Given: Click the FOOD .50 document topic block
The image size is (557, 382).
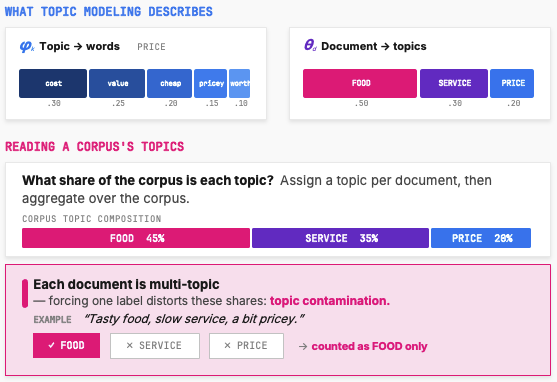Looking at the screenshot, I should tap(360, 84).
